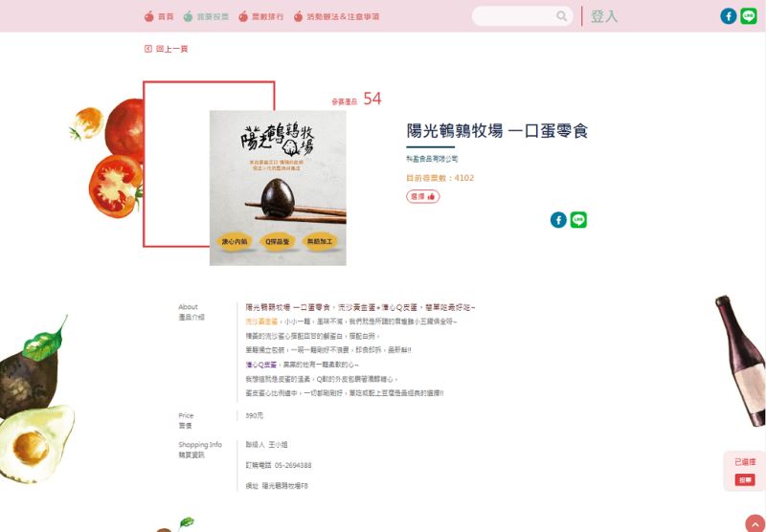Open the 票數排行 vote ranking menu item
Image resolution: width=766 pixels, height=532 pixels.
click(268, 16)
